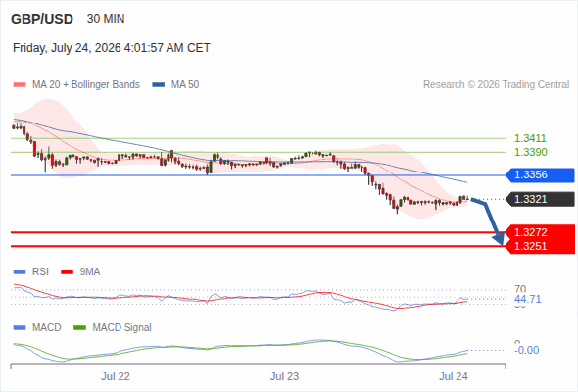Click the RSI value 44.71
Viewport: 578px width, 392px height.
tap(528, 299)
